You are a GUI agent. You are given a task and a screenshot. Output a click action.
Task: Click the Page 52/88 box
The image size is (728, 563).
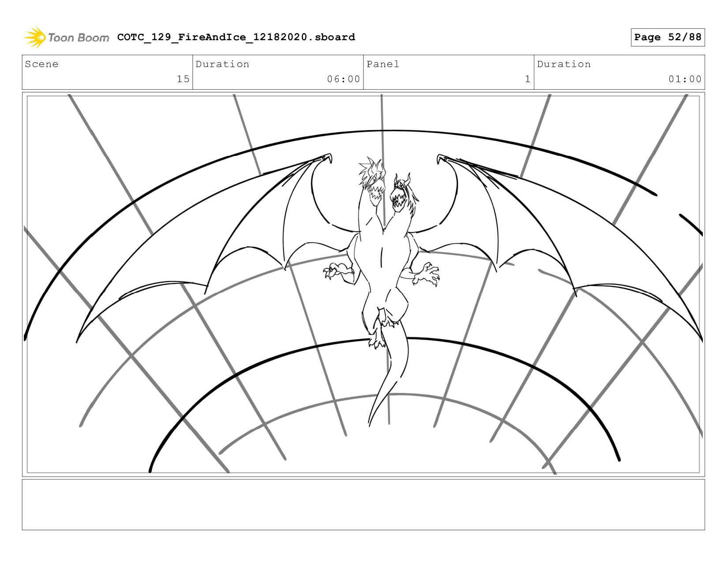click(668, 37)
